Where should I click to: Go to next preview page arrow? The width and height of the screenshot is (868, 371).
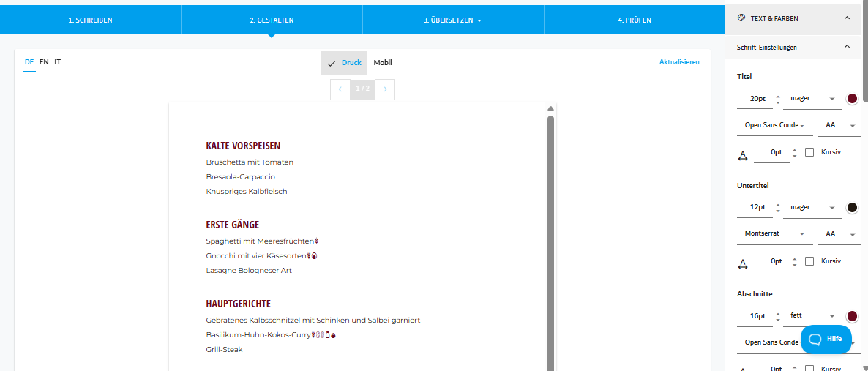click(385, 89)
